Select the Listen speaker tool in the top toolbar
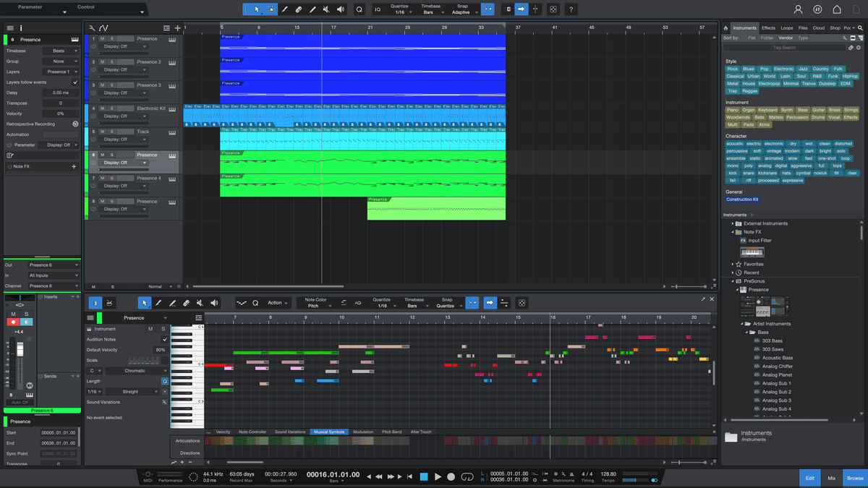Viewport: 868px width, 488px height. (x=341, y=9)
